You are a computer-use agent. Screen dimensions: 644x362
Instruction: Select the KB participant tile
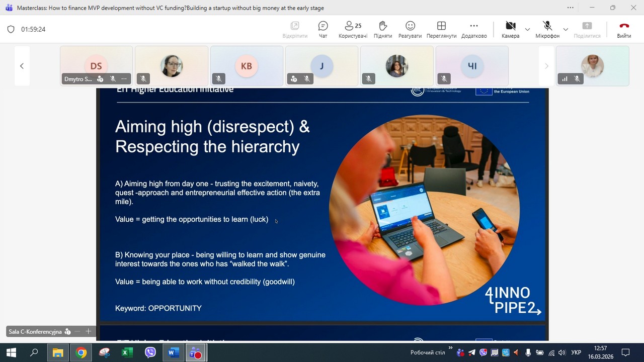click(x=247, y=66)
